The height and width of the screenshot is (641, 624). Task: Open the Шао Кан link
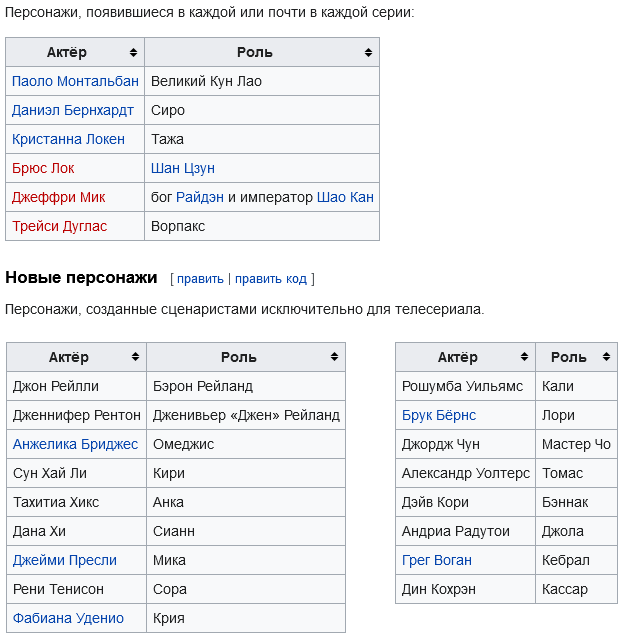pos(345,197)
